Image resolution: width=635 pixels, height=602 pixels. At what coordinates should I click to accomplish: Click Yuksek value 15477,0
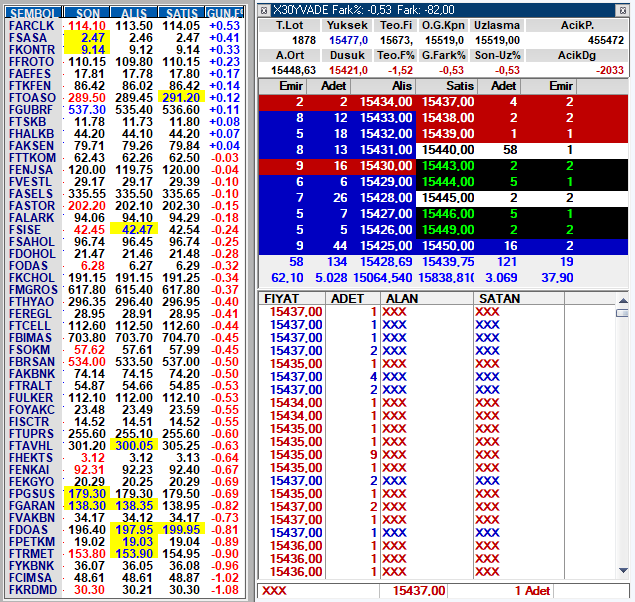tap(348, 40)
